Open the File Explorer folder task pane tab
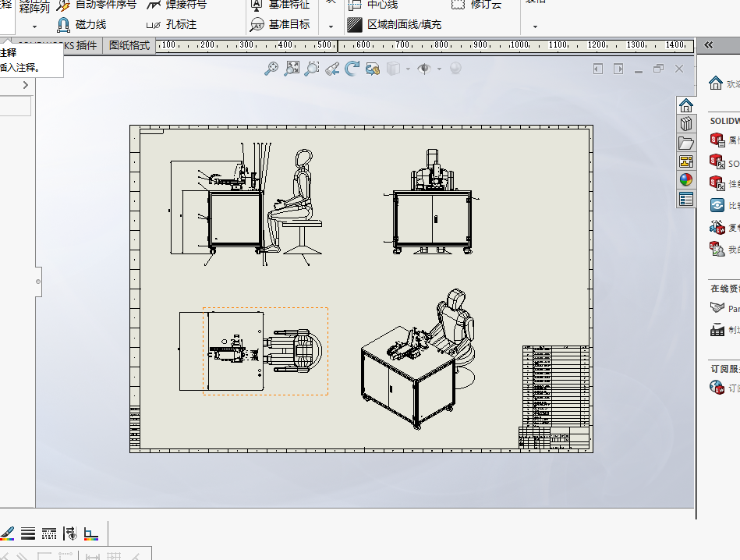Screen dimensions: 740x560 (x=686, y=143)
